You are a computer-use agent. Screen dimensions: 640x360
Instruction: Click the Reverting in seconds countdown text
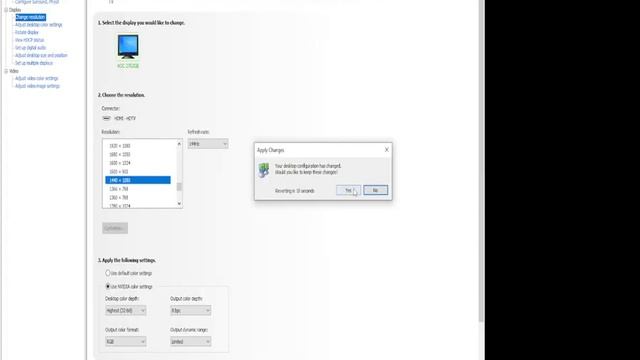pyautogui.click(x=295, y=191)
